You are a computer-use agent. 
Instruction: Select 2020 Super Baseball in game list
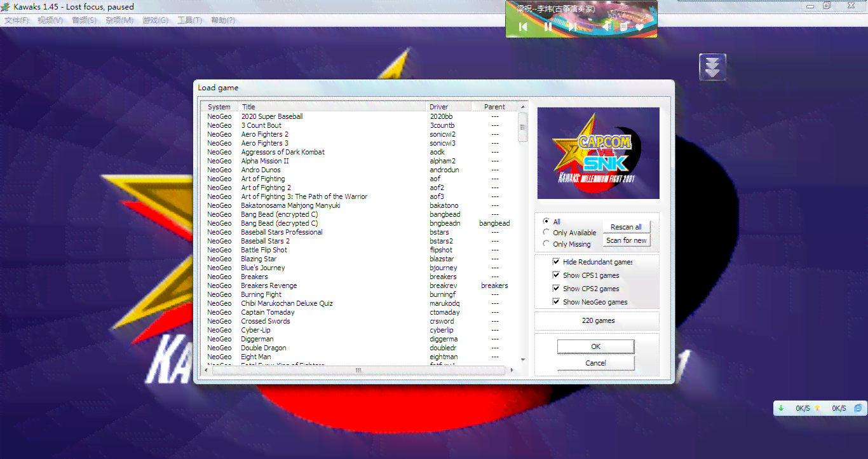coord(360,116)
